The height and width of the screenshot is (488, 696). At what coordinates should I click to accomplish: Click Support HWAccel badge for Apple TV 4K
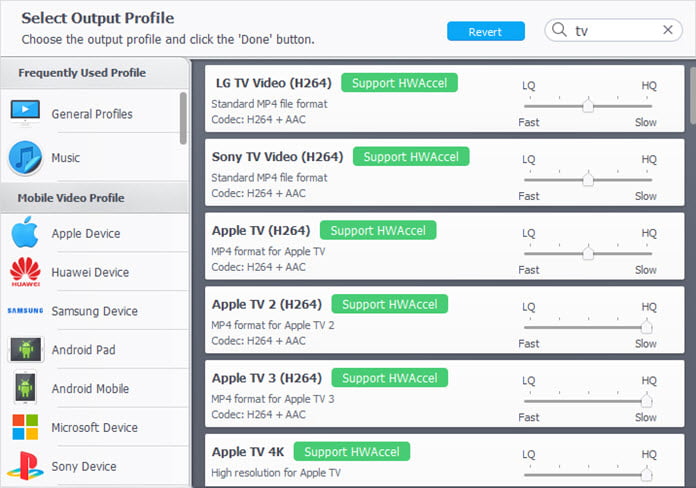(x=351, y=452)
